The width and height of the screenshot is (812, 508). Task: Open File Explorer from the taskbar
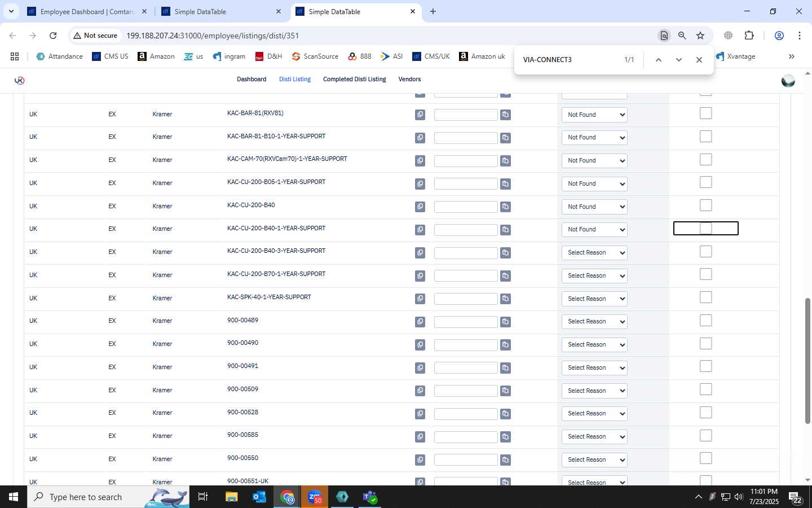(232, 497)
